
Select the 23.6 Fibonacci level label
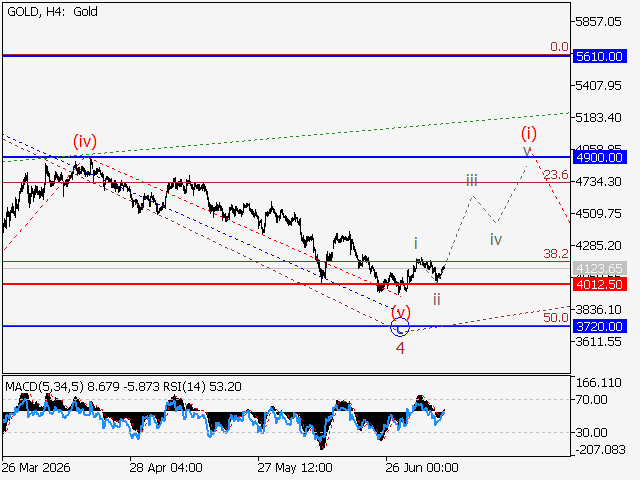coord(556,175)
